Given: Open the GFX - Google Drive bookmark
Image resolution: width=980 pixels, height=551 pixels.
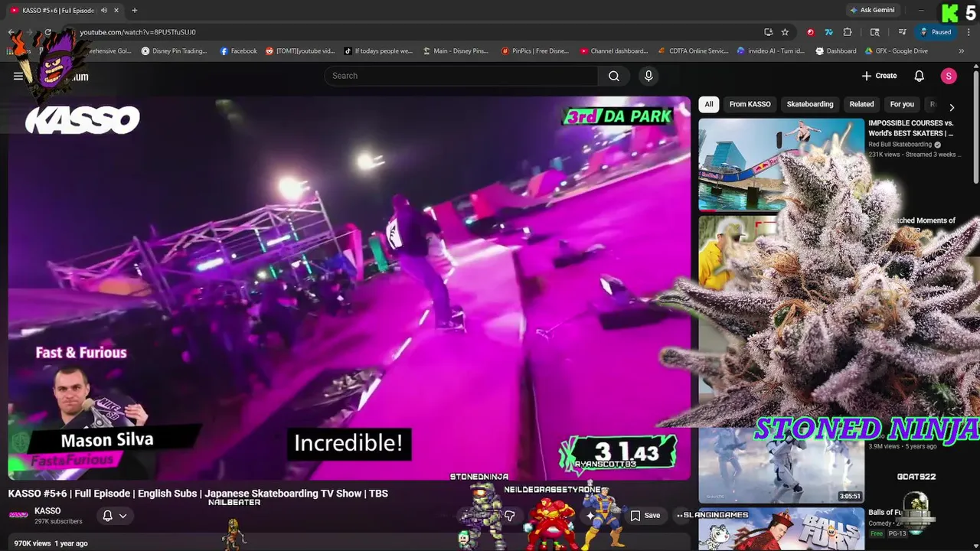Looking at the screenshot, I should point(897,51).
